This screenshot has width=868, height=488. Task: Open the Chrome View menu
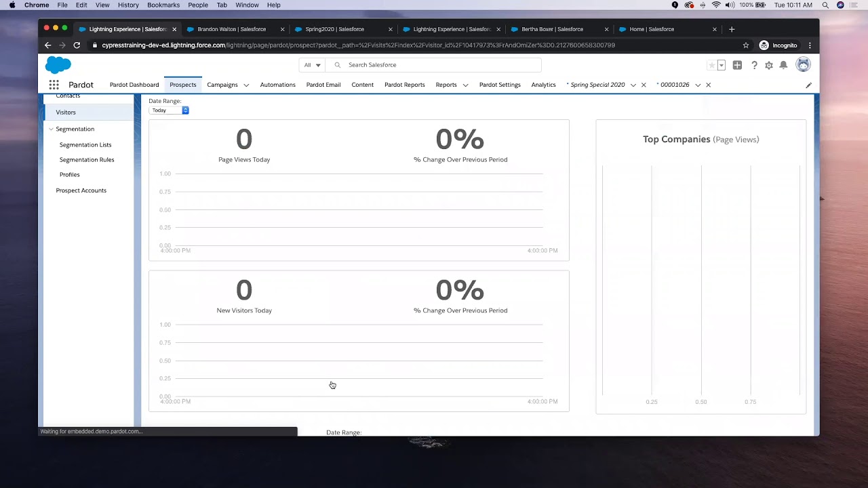point(102,5)
